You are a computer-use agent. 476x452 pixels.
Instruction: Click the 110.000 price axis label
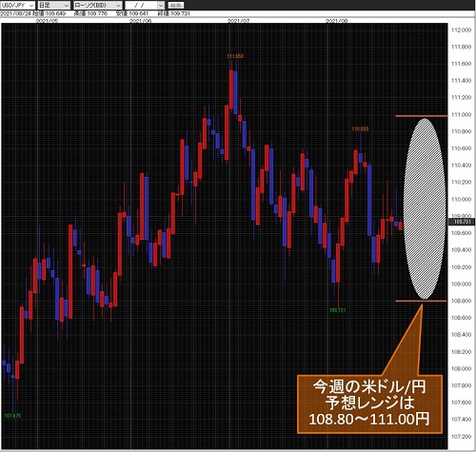click(461, 199)
